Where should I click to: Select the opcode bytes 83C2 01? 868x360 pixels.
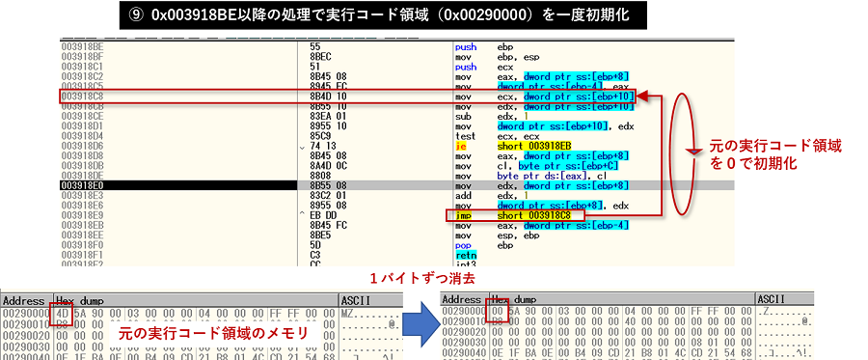(x=327, y=196)
